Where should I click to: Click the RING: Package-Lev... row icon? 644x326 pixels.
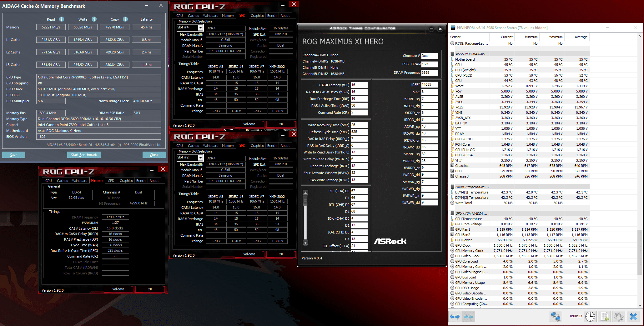[x=452, y=43]
